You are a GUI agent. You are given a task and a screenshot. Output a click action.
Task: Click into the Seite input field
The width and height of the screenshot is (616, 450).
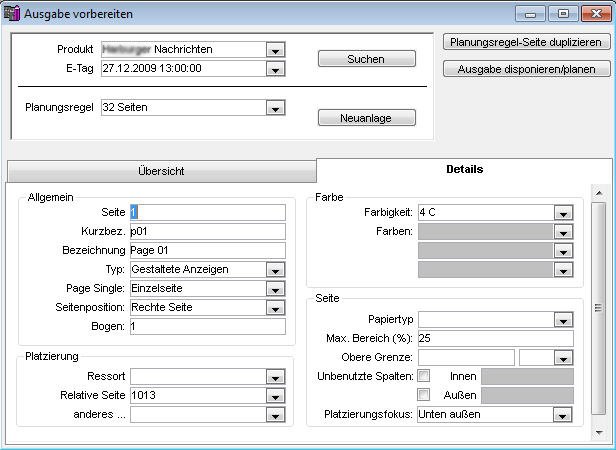[x=208, y=213]
